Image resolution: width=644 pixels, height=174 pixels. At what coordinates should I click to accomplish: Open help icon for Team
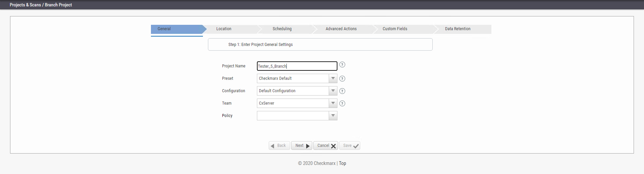click(342, 104)
